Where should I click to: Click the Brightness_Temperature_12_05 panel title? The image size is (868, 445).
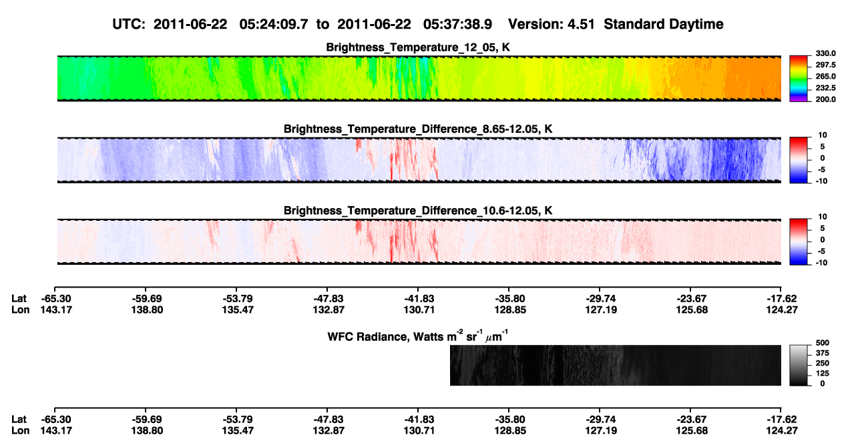click(419, 47)
